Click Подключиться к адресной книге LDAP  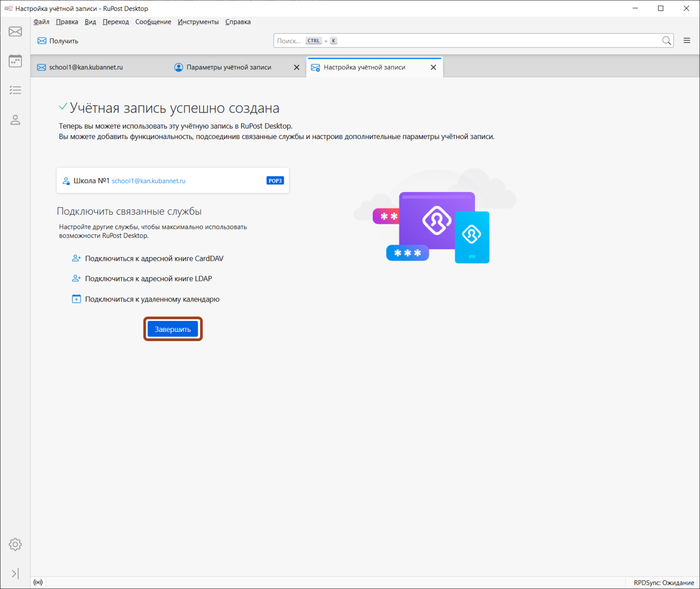149,279
